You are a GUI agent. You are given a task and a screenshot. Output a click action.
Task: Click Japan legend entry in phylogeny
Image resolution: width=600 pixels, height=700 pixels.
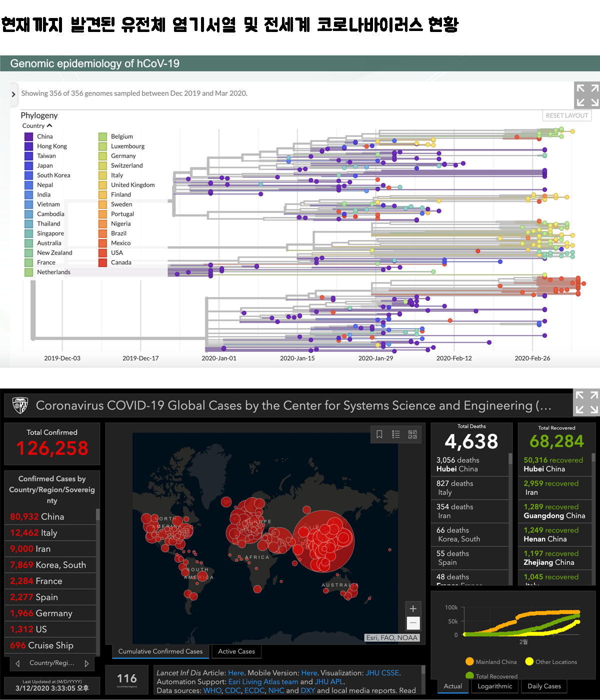[x=39, y=165]
